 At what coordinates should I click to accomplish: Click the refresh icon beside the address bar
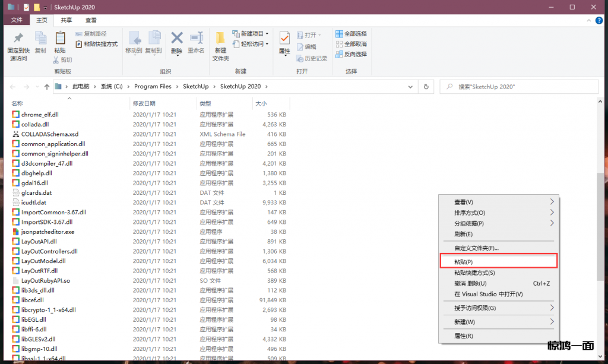tap(426, 87)
